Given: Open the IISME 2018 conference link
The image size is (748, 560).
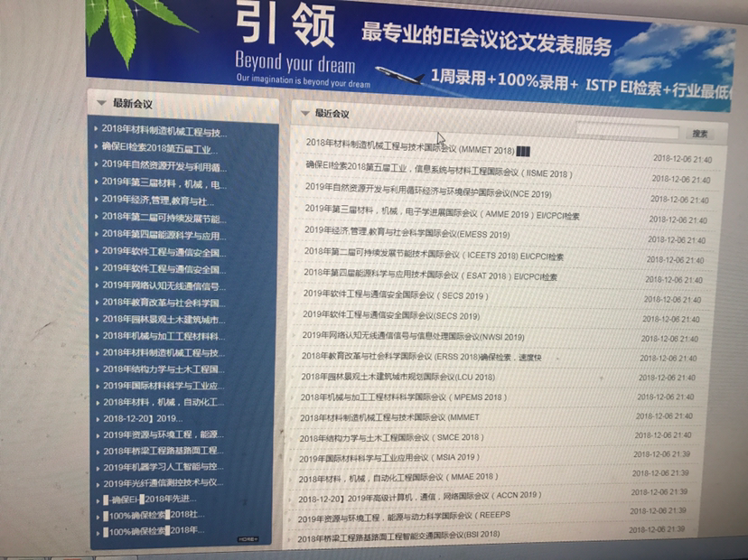Looking at the screenshot, I should click(x=439, y=170).
